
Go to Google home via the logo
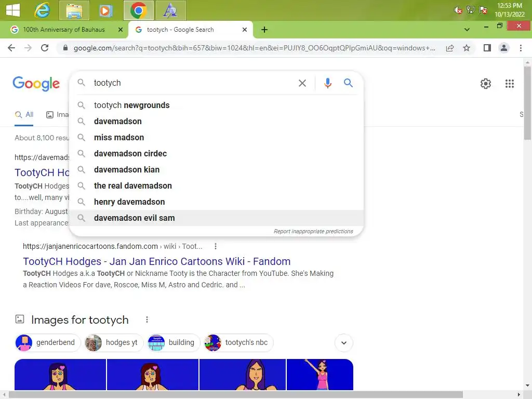click(36, 84)
